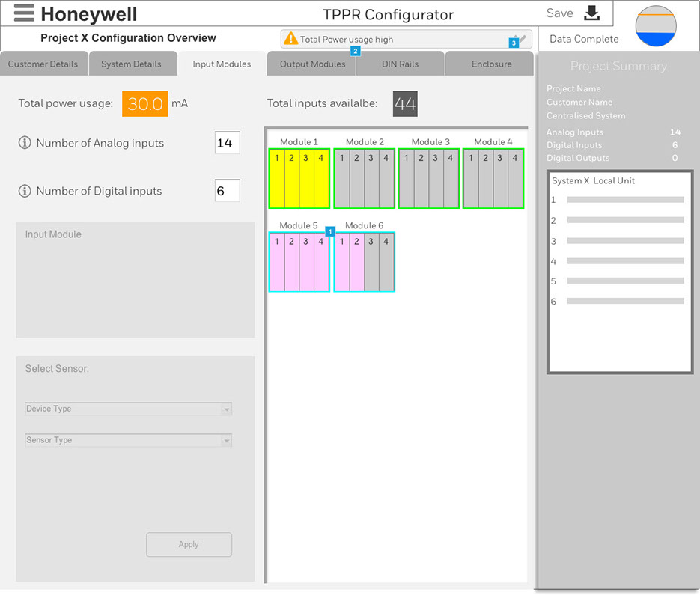
Task: Open the hamburger menu icon
Action: pyautogui.click(x=24, y=13)
